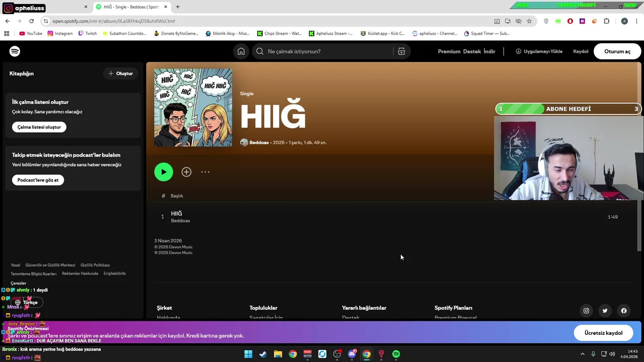Open Spotify's Instagram footer icon

click(586, 311)
